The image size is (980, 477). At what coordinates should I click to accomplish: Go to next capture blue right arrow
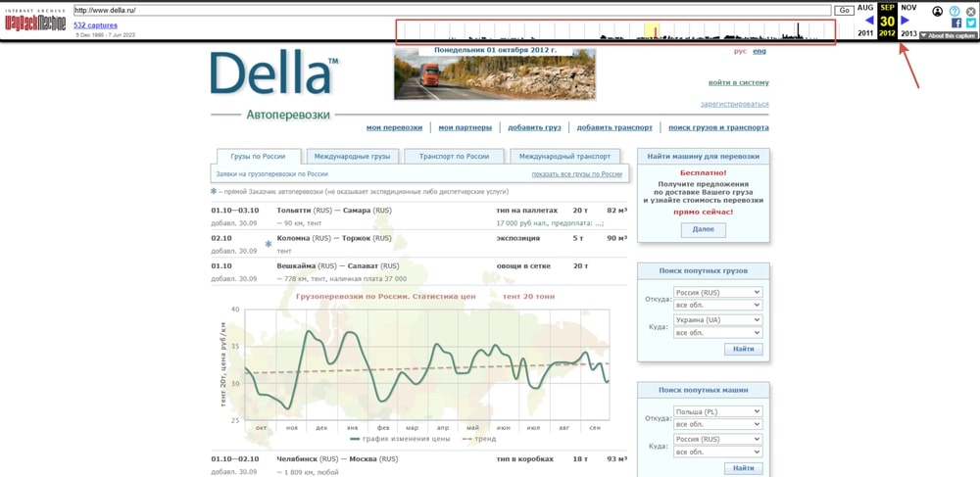(905, 21)
